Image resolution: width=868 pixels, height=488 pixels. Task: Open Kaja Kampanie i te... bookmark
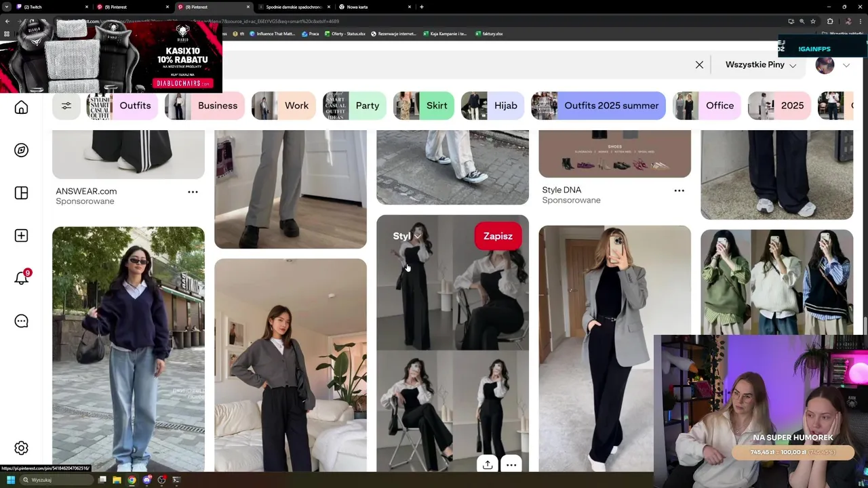point(445,34)
